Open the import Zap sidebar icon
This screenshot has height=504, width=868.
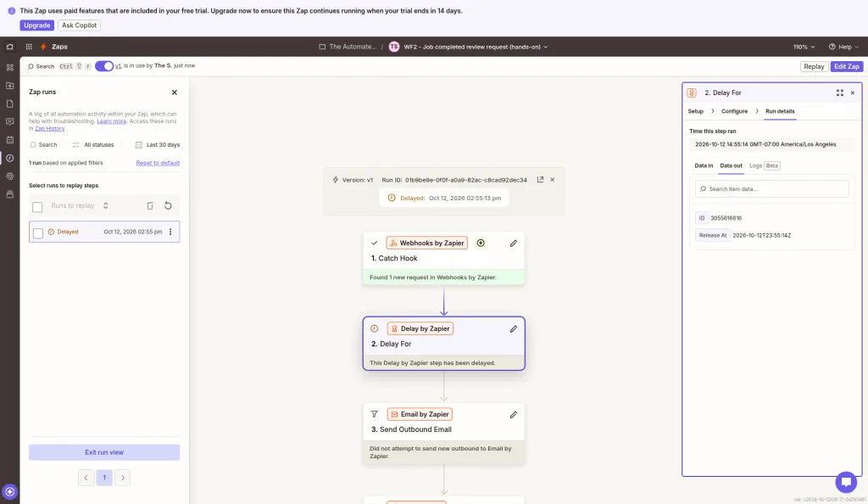tap(9, 86)
